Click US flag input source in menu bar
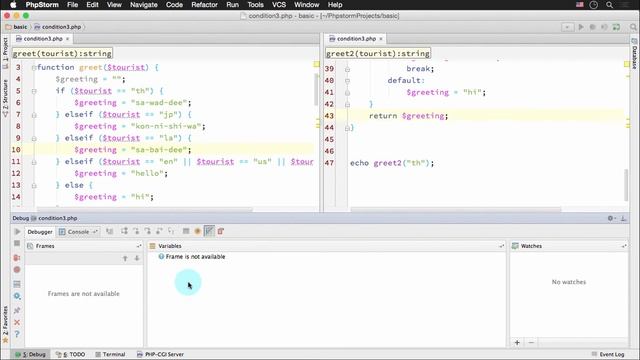The height and width of the screenshot is (360, 640). [x=580, y=5]
